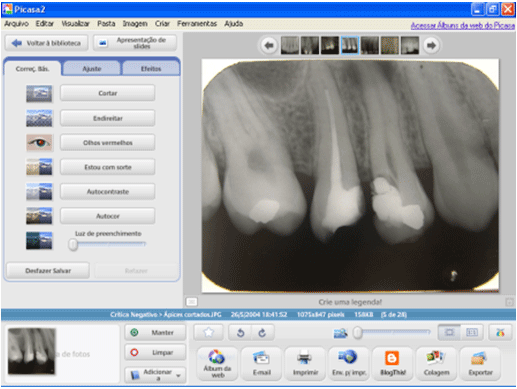Viewport: 517px width, 389px height.
Task: Open the Adicionar a dropdown
Action: tap(155, 375)
